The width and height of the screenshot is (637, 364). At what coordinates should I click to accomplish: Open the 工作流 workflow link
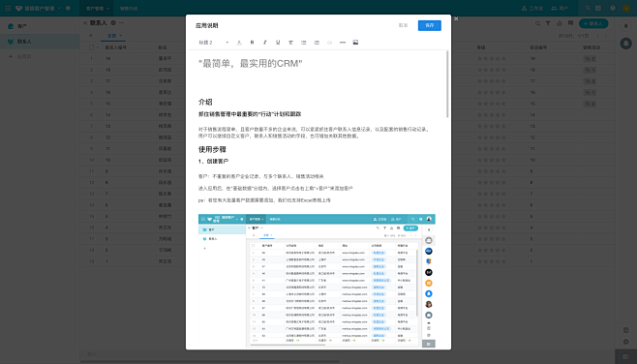click(x=532, y=8)
